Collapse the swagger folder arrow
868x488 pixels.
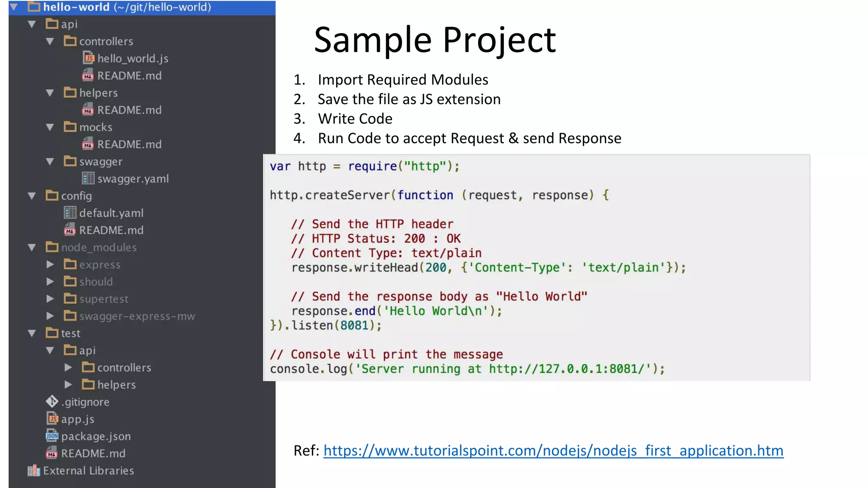point(50,162)
